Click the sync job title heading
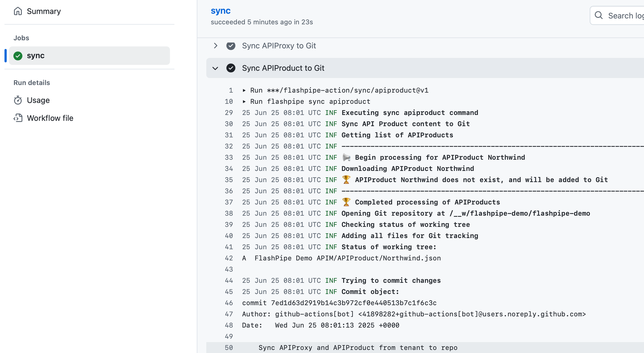 (221, 11)
